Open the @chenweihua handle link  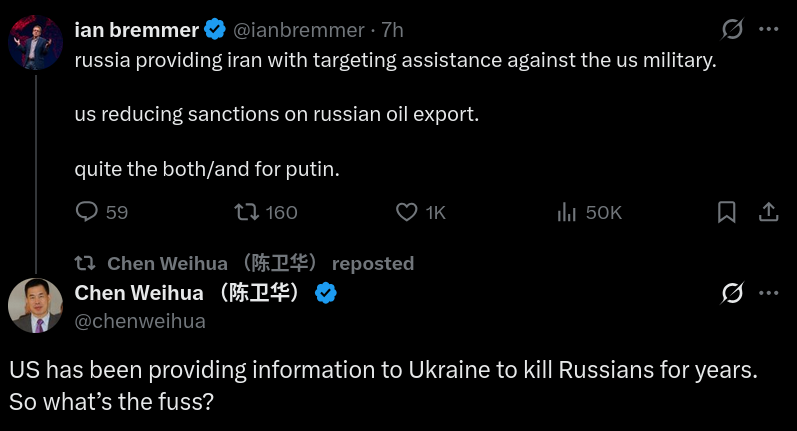[x=140, y=321]
